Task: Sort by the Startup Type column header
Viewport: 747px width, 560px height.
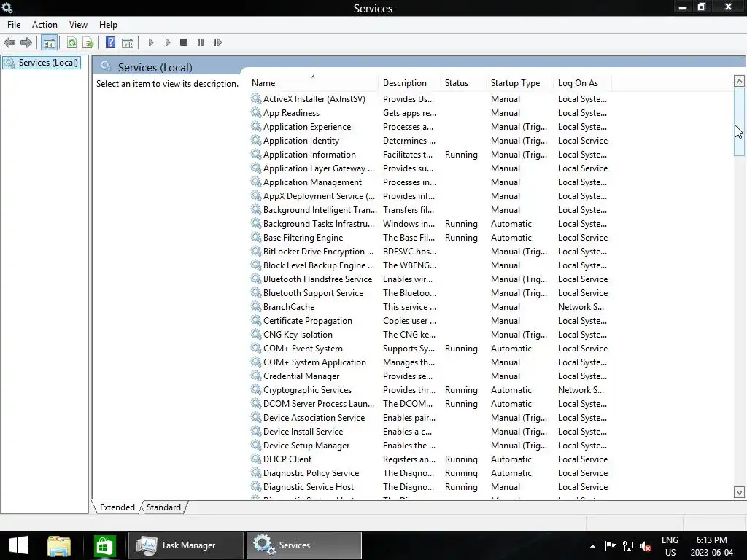Action: point(519,83)
